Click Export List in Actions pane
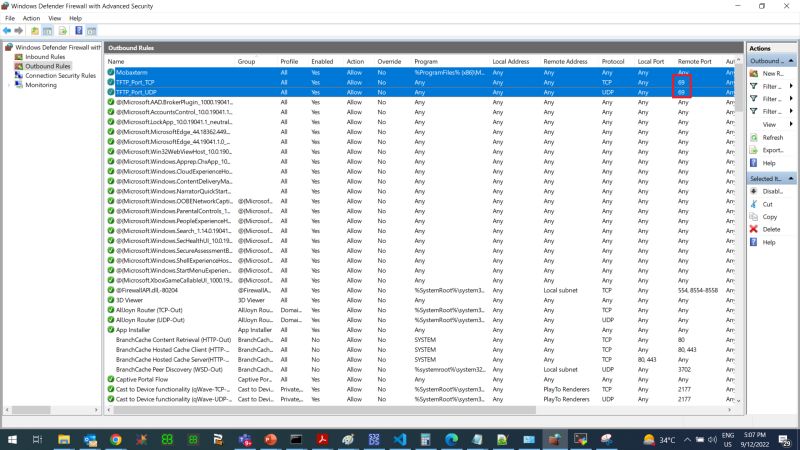This screenshot has width=800, height=450. click(772, 150)
